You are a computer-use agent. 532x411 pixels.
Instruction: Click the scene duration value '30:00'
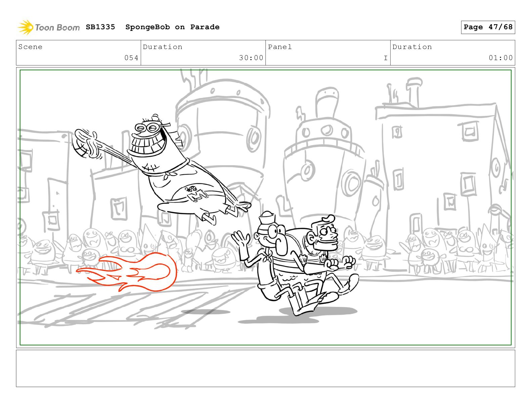pyautogui.click(x=251, y=58)
